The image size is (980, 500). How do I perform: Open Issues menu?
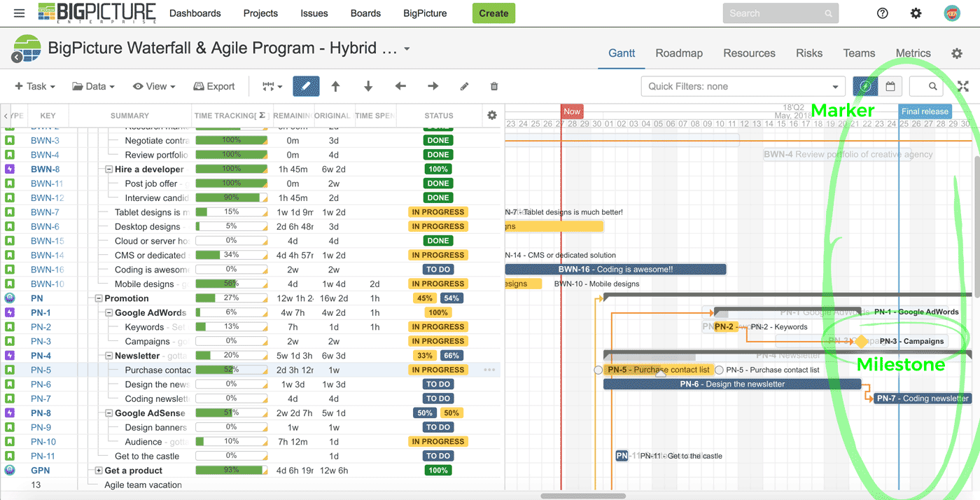(x=314, y=13)
